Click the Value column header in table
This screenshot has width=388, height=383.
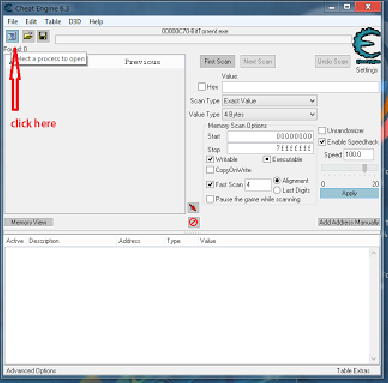pyautogui.click(x=208, y=241)
